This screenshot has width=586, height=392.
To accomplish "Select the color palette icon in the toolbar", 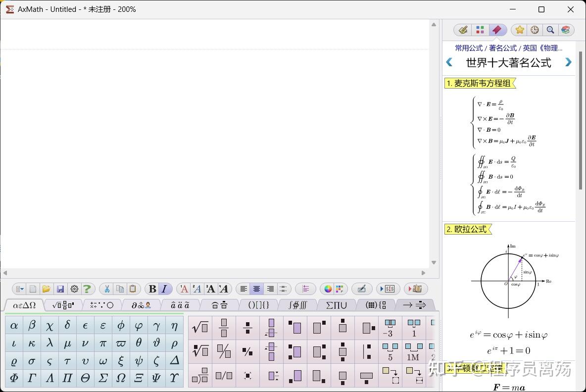I will point(327,289).
